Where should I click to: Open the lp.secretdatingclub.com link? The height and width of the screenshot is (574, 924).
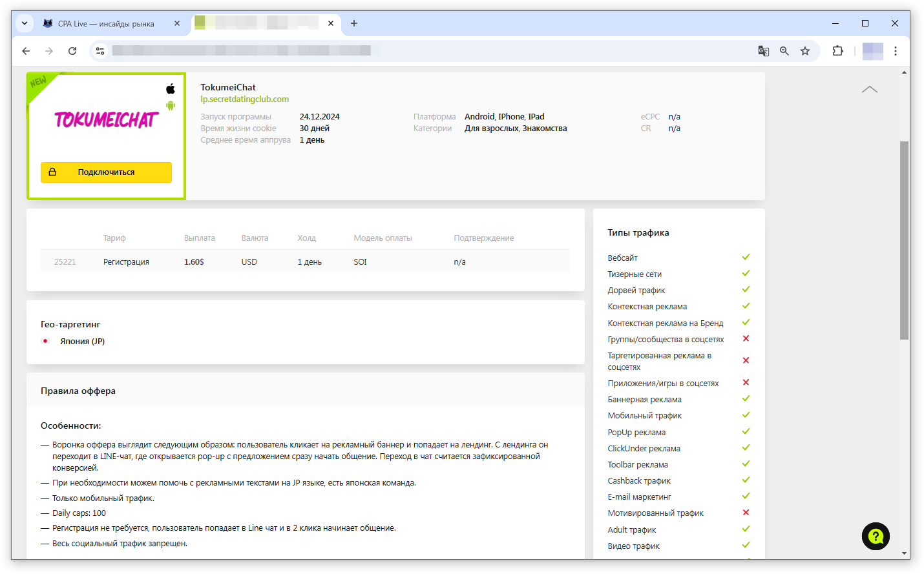point(244,99)
